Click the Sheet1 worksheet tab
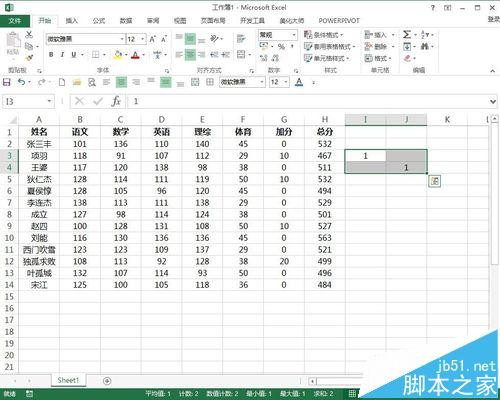 pyautogui.click(x=68, y=380)
